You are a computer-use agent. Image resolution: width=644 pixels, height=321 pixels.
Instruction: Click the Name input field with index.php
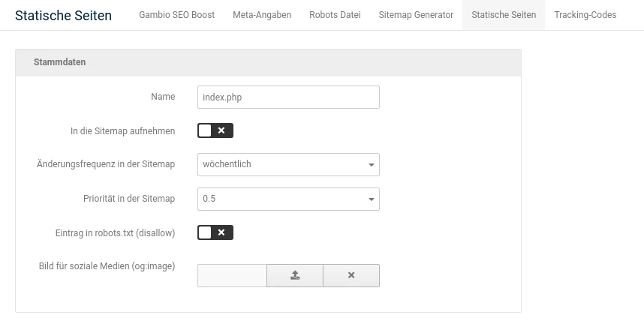[x=288, y=97]
